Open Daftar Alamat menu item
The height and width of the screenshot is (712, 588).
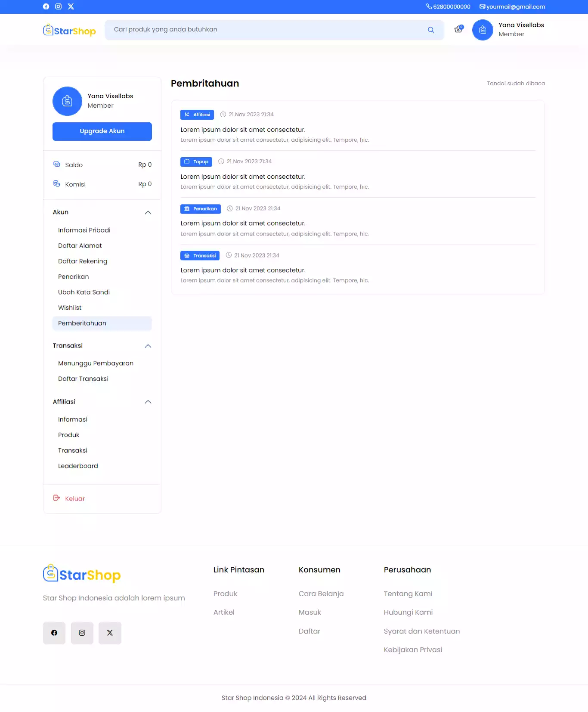tap(80, 246)
